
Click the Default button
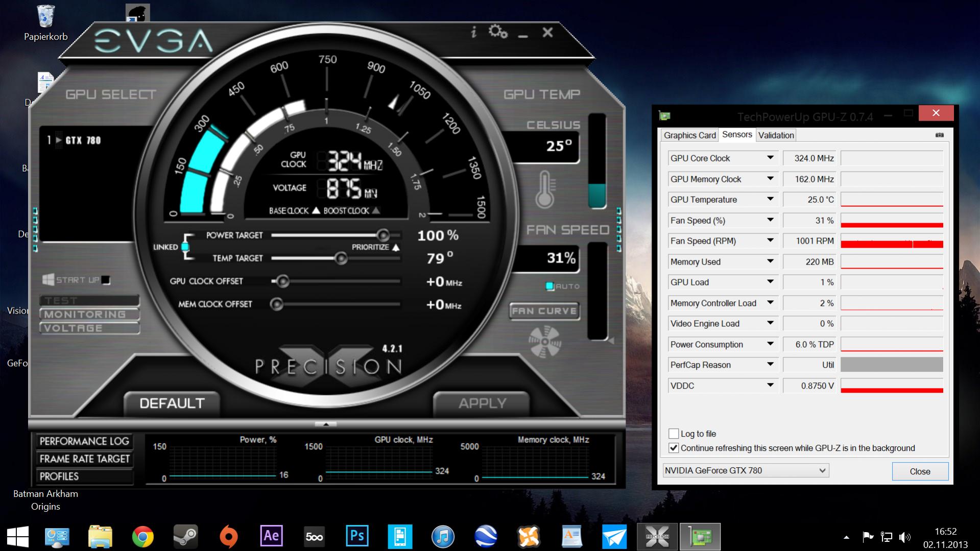coord(172,403)
